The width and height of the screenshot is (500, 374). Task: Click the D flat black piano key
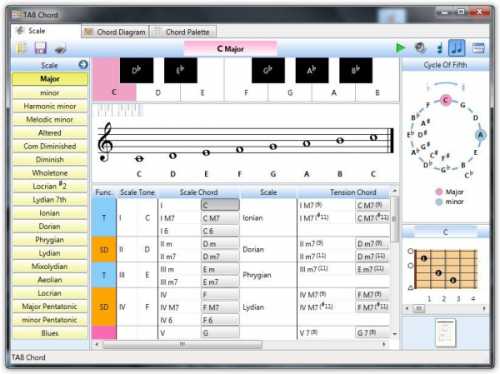tap(136, 70)
